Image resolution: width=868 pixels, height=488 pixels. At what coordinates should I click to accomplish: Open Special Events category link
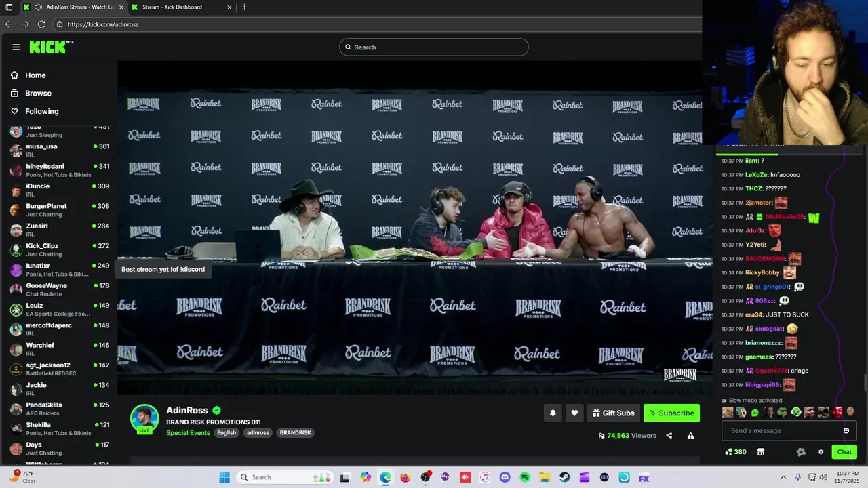click(188, 433)
